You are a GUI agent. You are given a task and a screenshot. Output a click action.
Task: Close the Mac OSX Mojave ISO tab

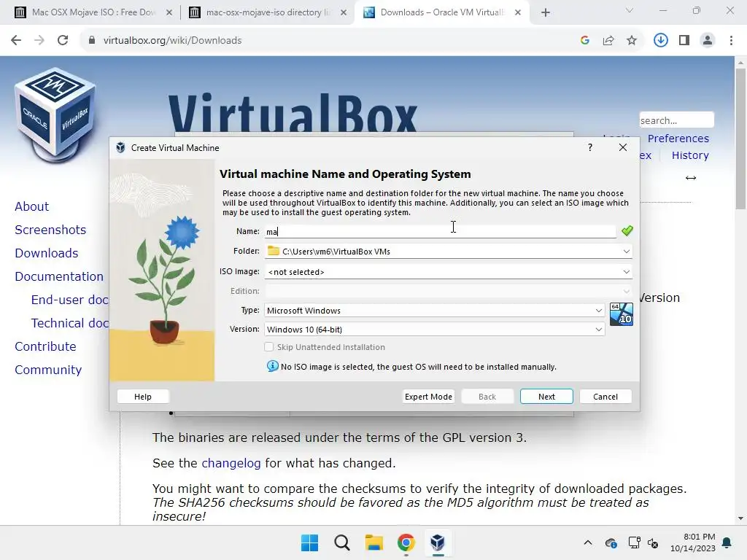tap(169, 12)
